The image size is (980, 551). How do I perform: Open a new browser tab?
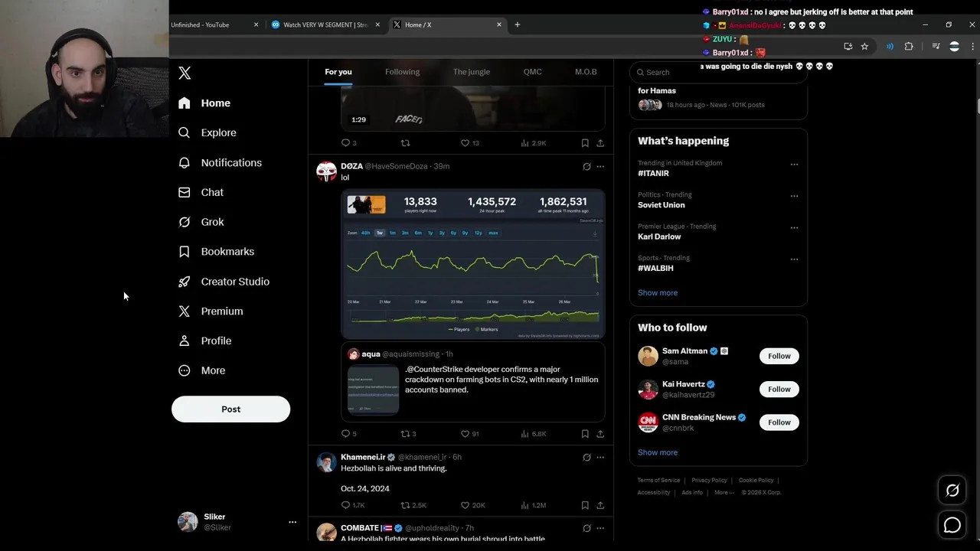tap(517, 24)
